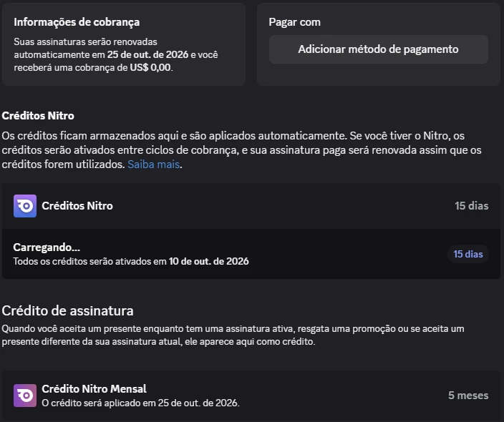Click the Informações de cobrança heading
This screenshot has height=422, width=504.
coord(77,22)
